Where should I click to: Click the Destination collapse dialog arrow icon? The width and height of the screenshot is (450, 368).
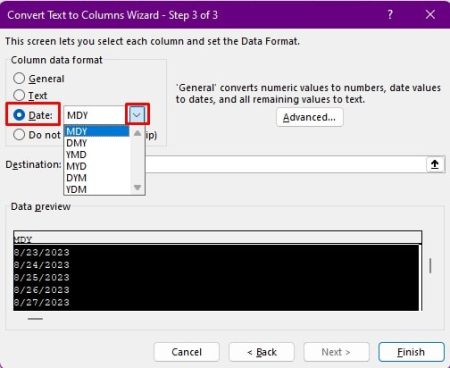point(435,164)
